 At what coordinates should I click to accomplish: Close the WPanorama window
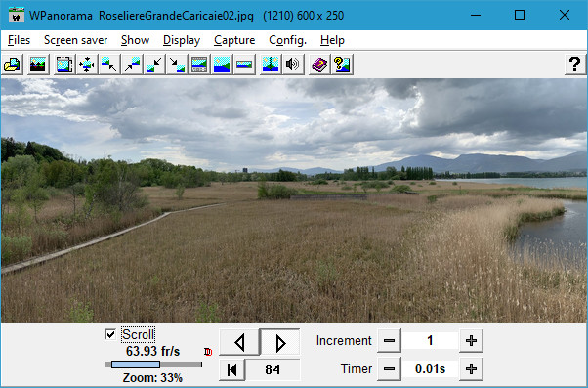(565, 15)
